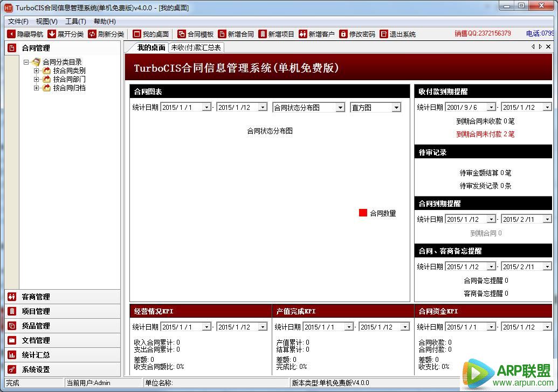Click the red 到期合同未付款 2笔 link
The width and height of the screenshot is (558, 392).
click(x=485, y=134)
